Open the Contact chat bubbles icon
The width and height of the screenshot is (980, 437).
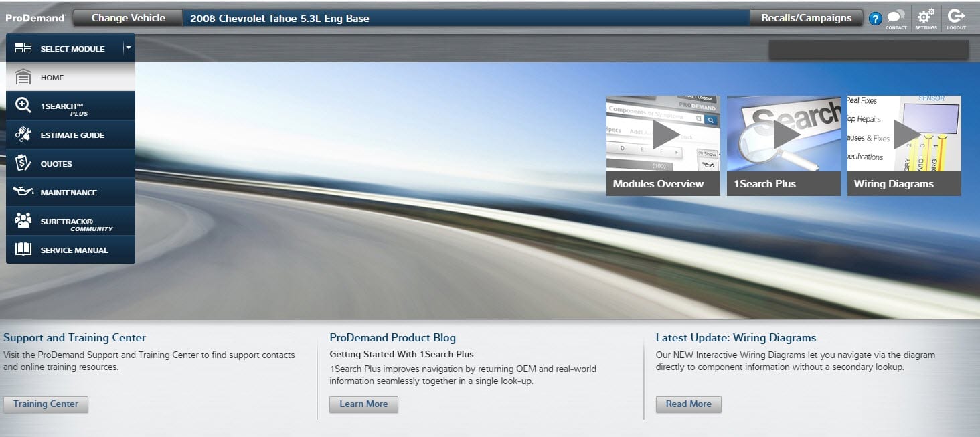click(896, 17)
